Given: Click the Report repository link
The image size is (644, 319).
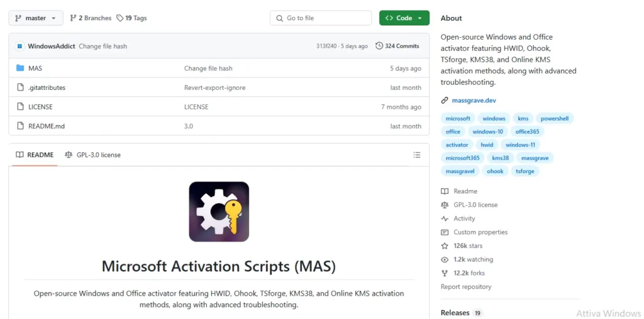Looking at the screenshot, I should click(466, 286).
